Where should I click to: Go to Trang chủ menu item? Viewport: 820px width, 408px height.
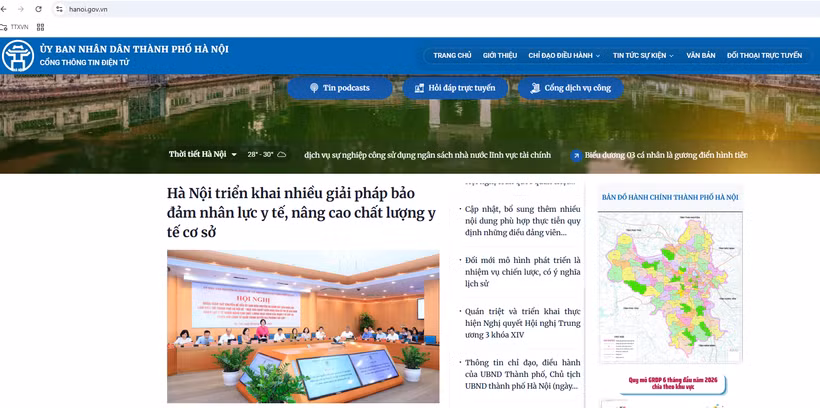point(452,55)
